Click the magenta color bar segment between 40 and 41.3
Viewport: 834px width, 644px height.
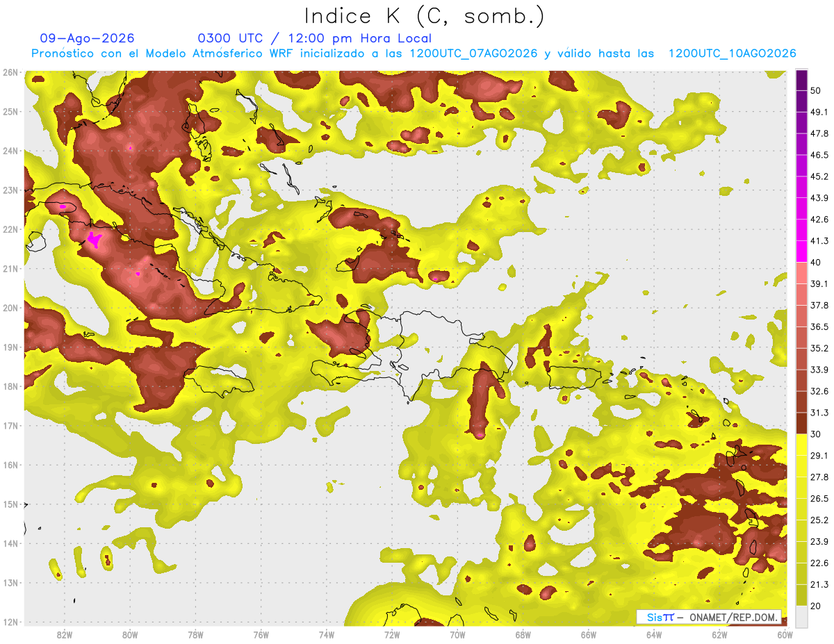click(801, 251)
